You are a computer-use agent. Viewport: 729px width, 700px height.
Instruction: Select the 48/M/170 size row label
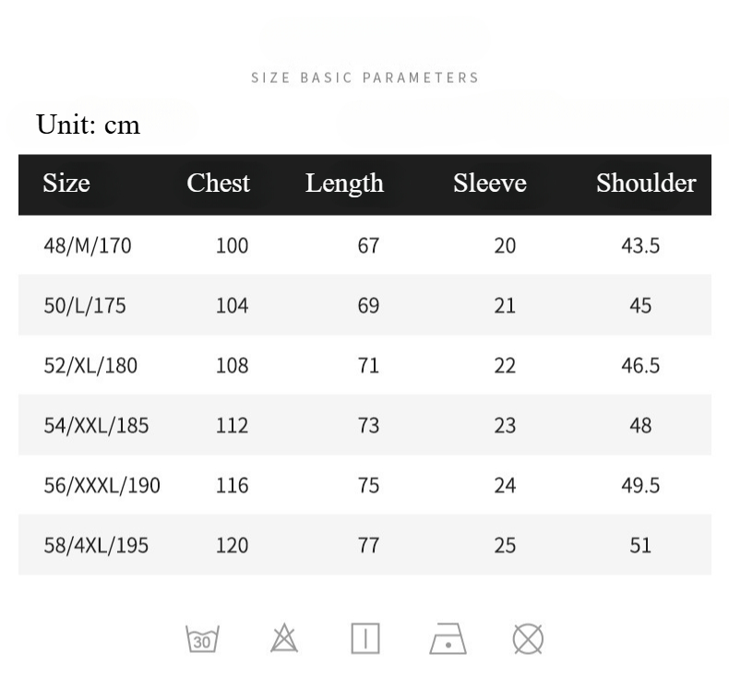88,245
